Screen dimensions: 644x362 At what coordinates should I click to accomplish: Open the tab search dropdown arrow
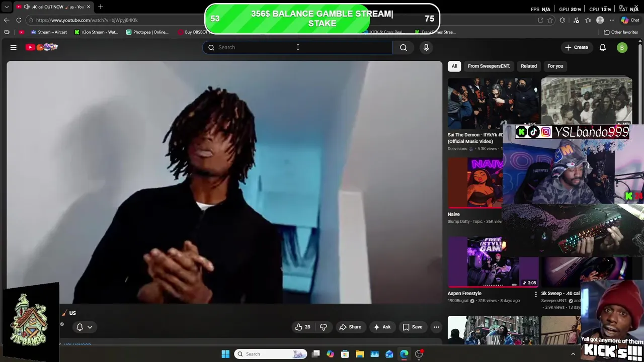(7, 7)
